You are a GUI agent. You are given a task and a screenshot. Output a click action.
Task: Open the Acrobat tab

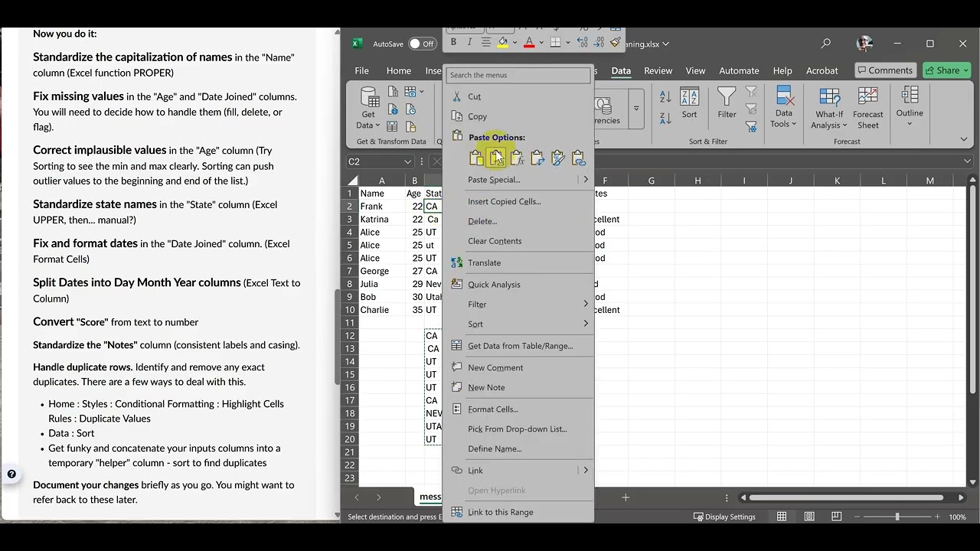(x=822, y=70)
